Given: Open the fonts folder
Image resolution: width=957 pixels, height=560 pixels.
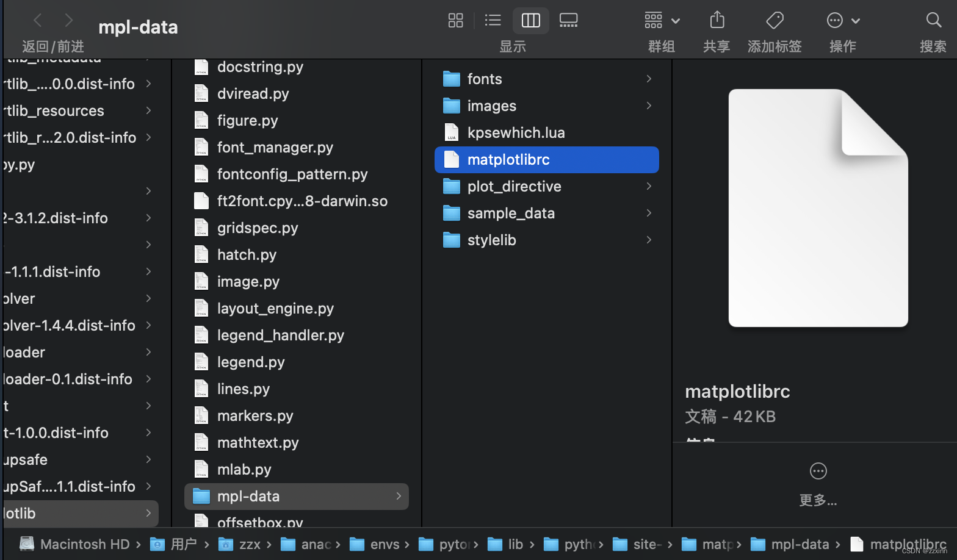Looking at the screenshot, I should point(547,79).
